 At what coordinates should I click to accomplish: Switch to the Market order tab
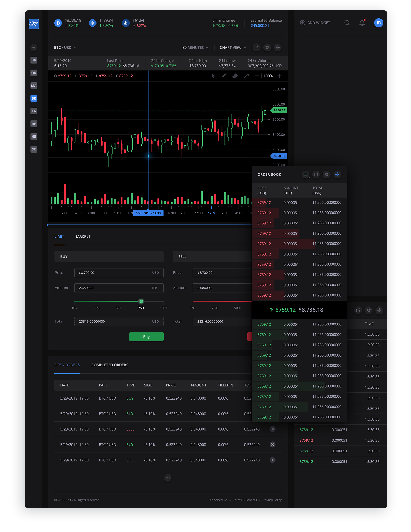83,236
